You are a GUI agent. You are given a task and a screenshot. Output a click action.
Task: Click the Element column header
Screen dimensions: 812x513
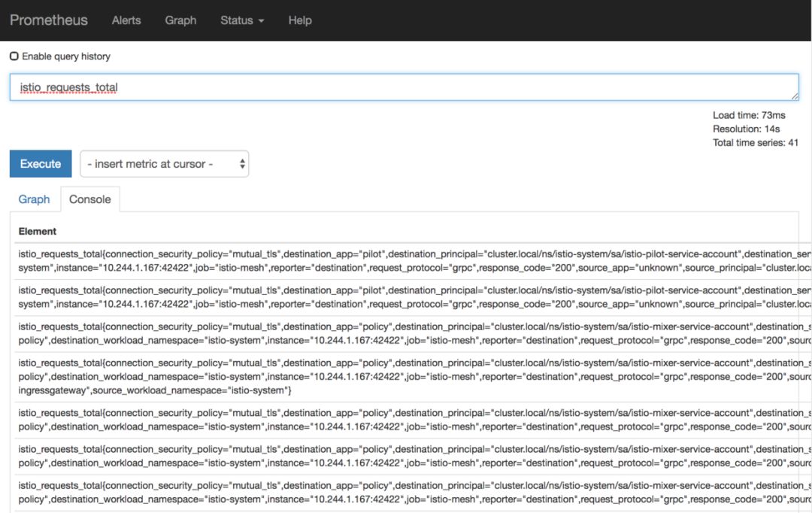click(x=38, y=231)
